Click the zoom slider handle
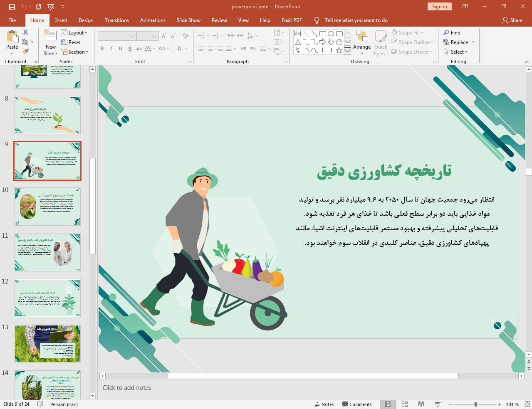 (475, 404)
